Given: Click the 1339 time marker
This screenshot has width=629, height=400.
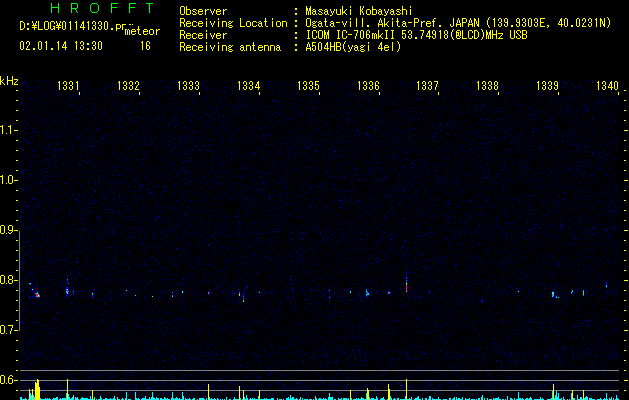Looking at the screenshot, I should coord(547,85).
